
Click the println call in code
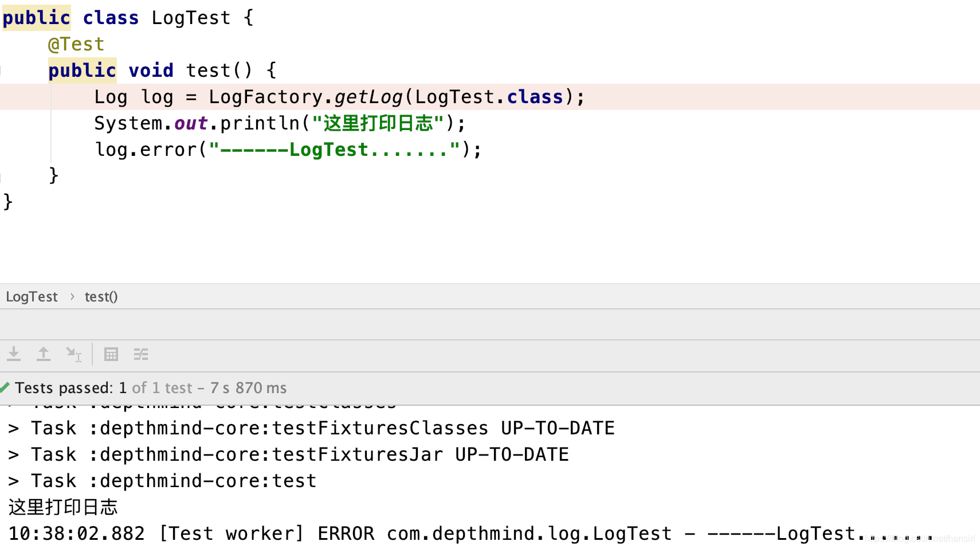click(260, 123)
